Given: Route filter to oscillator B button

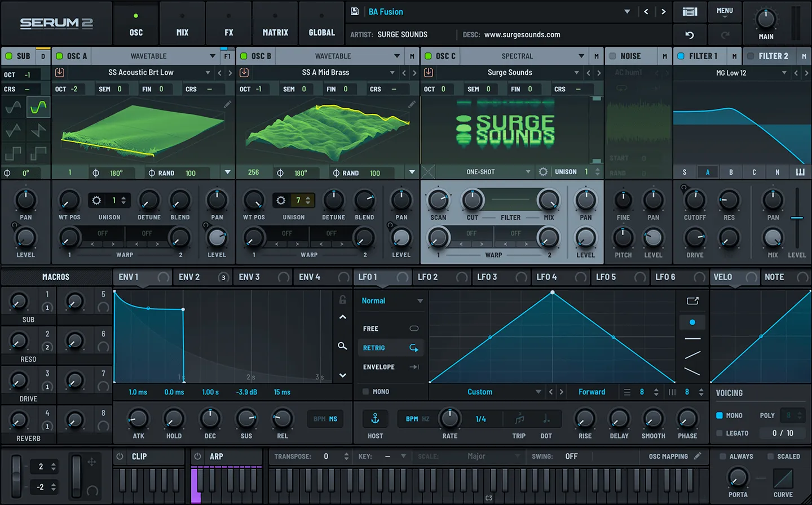Looking at the screenshot, I should point(731,172).
